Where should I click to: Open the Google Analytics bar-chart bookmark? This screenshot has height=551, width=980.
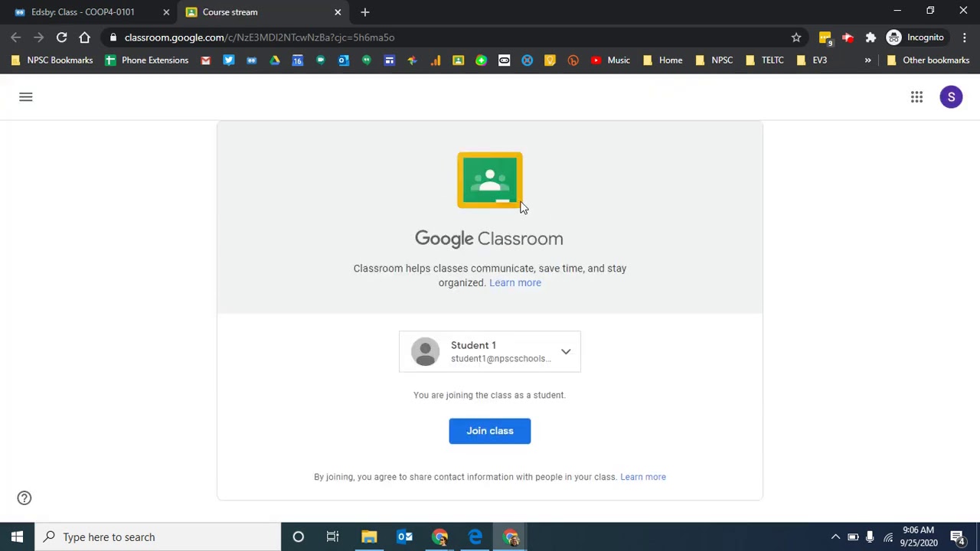[435, 60]
